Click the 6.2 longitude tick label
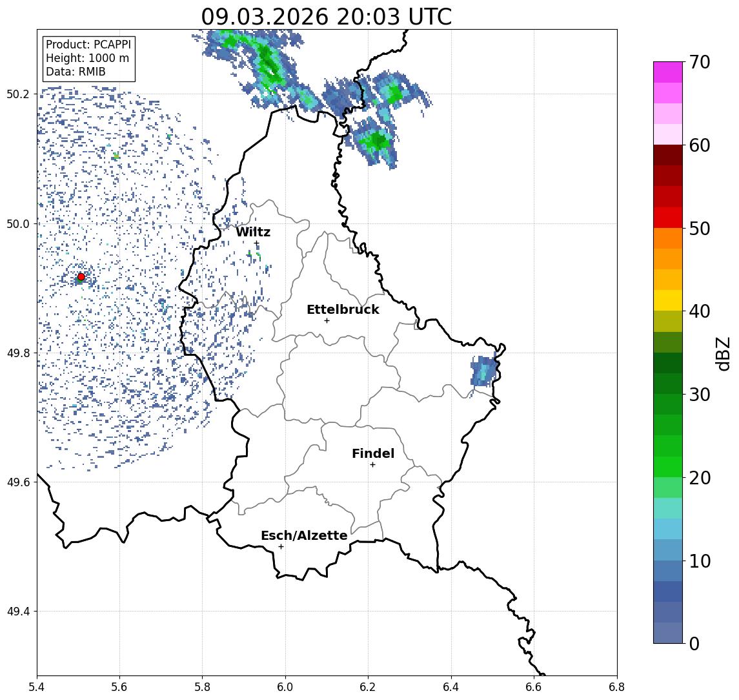The image size is (739, 700). (368, 687)
